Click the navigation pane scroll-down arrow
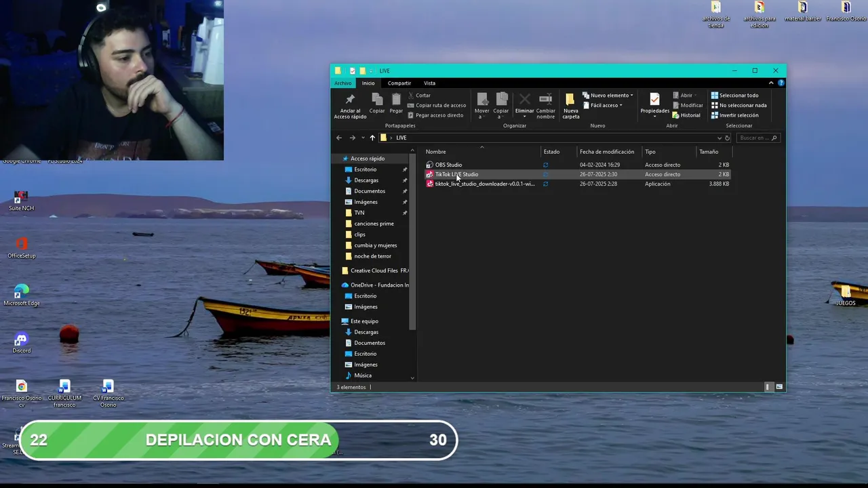 pyautogui.click(x=412, y=378)
